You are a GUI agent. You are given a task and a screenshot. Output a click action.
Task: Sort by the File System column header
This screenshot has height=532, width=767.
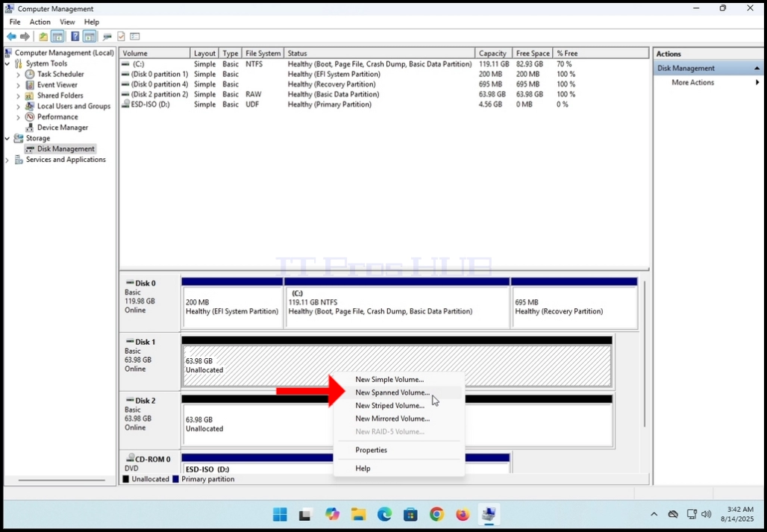click(x=263, y=53)
